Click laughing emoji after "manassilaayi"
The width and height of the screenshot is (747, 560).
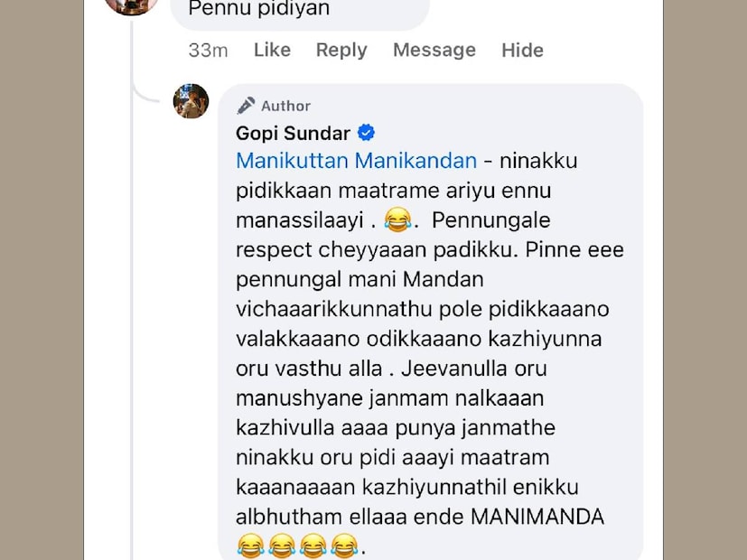396,219
